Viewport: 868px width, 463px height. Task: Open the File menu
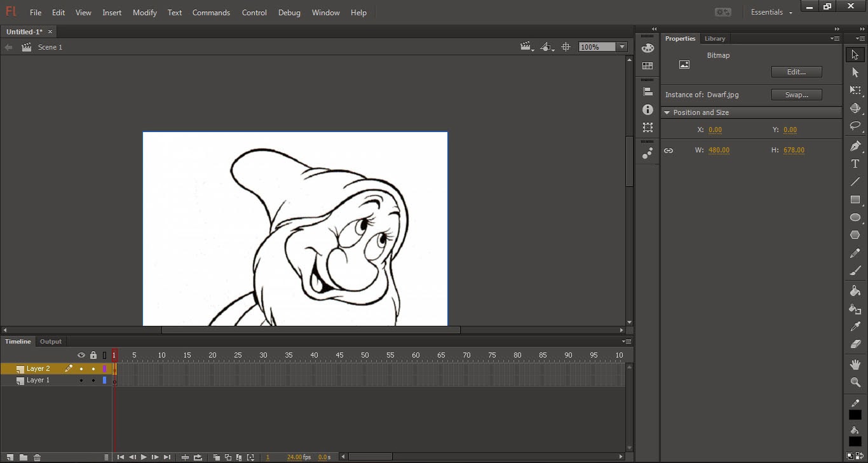[36, 12]
